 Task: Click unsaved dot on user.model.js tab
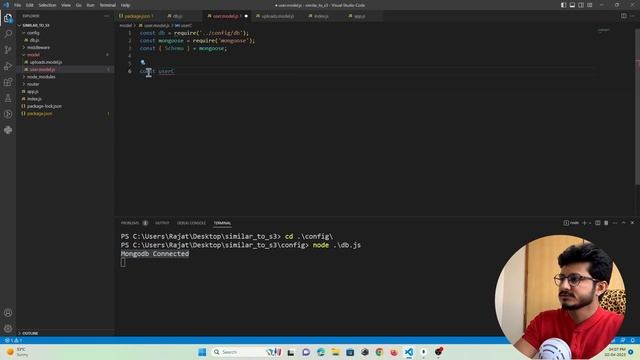246,16
